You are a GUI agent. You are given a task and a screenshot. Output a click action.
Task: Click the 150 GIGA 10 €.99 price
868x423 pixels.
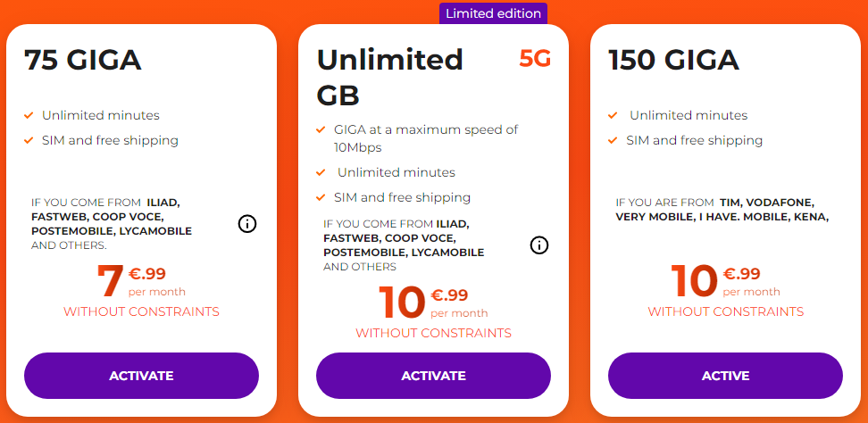[724, 280]
